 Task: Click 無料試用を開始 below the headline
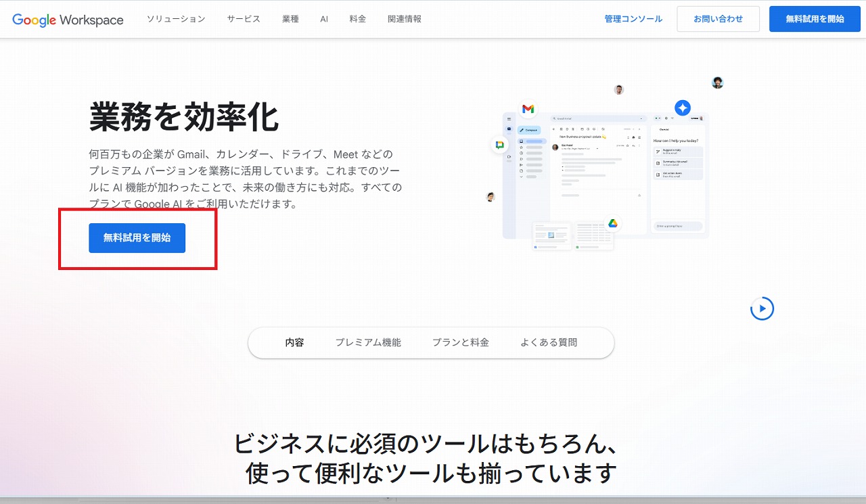pyautogui.click(x=137, y=238)
